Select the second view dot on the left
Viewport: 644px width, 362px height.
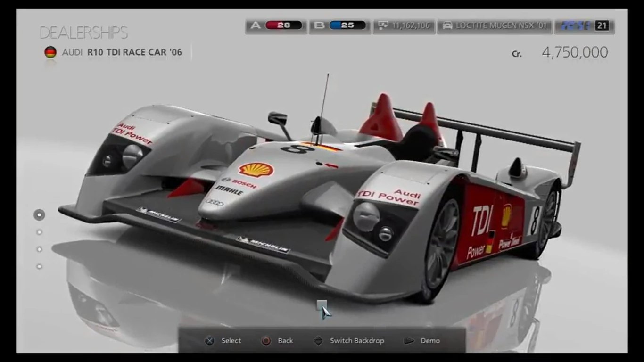39,232
